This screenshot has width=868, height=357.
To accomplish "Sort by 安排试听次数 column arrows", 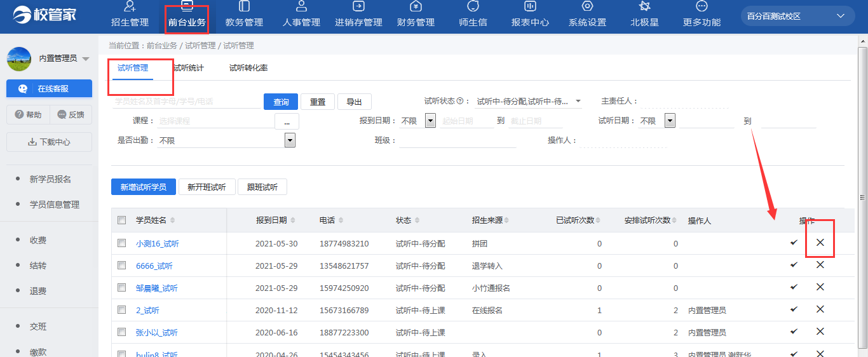I will tap(674, 220).
